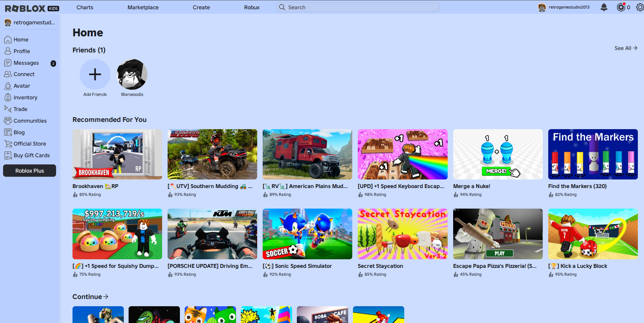This screenshot has width=644, height=323.
Task: Open the Escape Papa Pizza's Pizzeria thumbnail
Action: [x=498, y=234]
